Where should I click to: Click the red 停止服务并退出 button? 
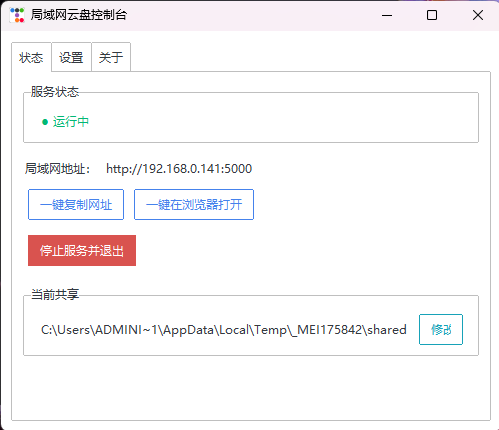[82, 250]
